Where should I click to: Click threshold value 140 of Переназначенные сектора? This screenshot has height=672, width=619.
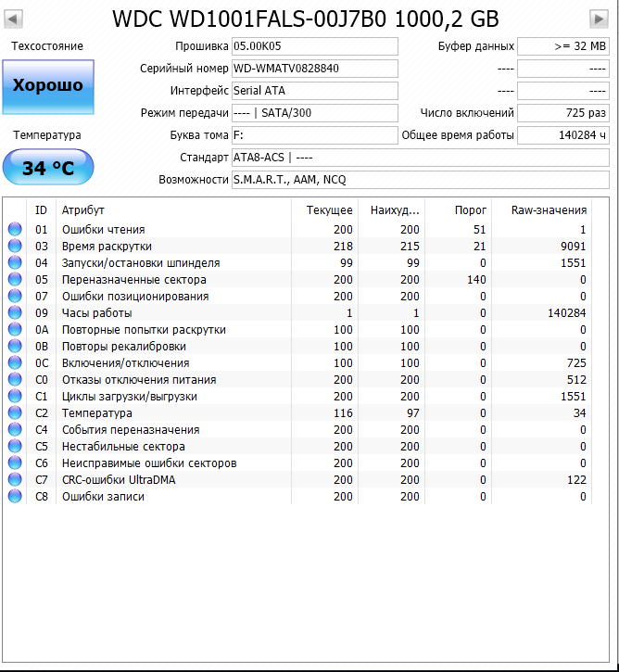[476, 280]
